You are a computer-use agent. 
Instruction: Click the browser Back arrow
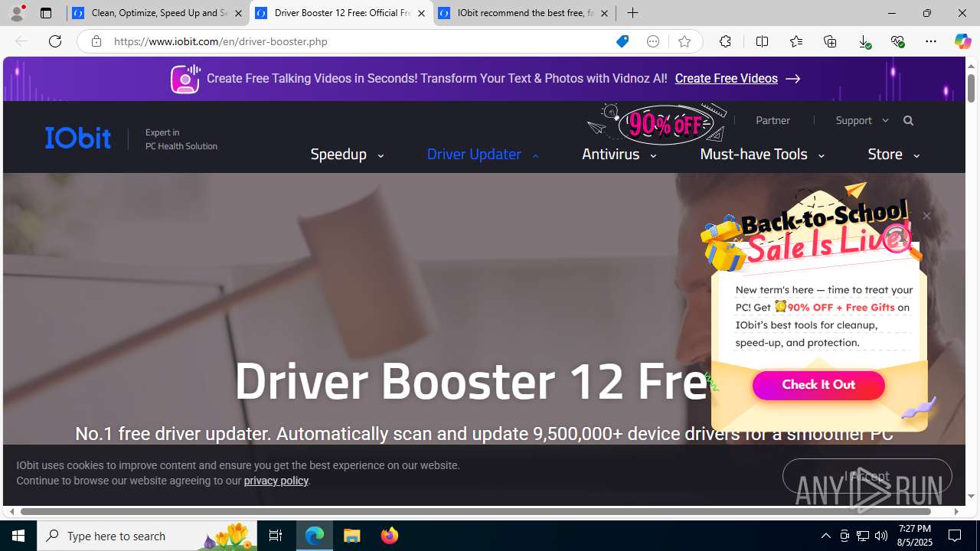tap(21, 41)
